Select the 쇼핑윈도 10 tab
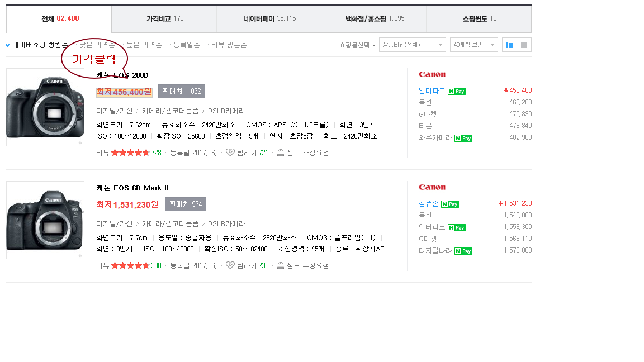 (x=479, y=18)
